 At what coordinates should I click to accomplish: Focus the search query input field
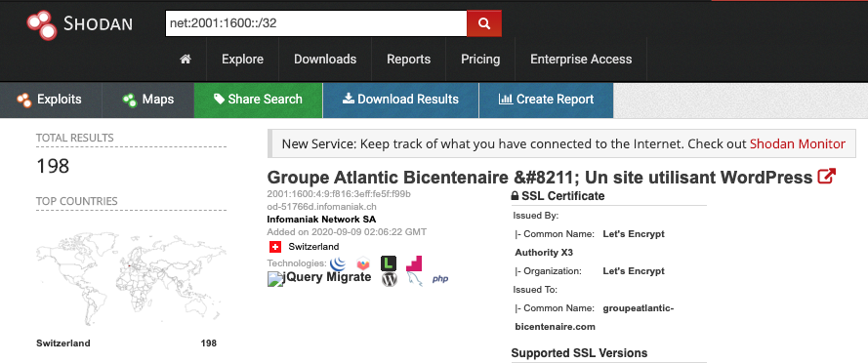tap(316, 23)
